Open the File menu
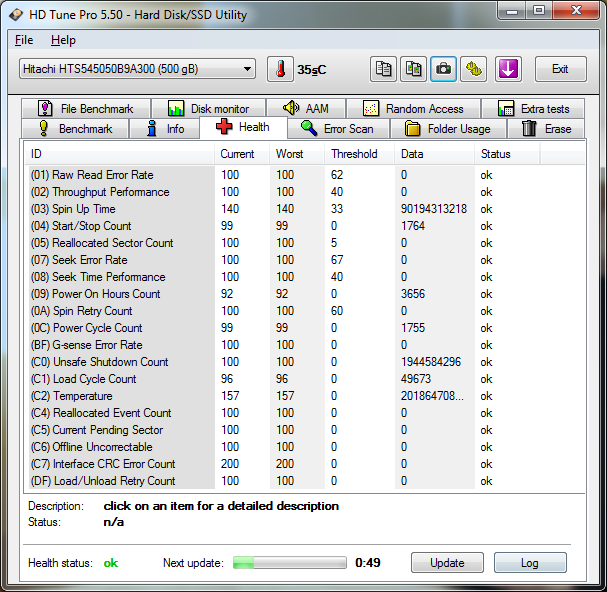 point(24,40)
